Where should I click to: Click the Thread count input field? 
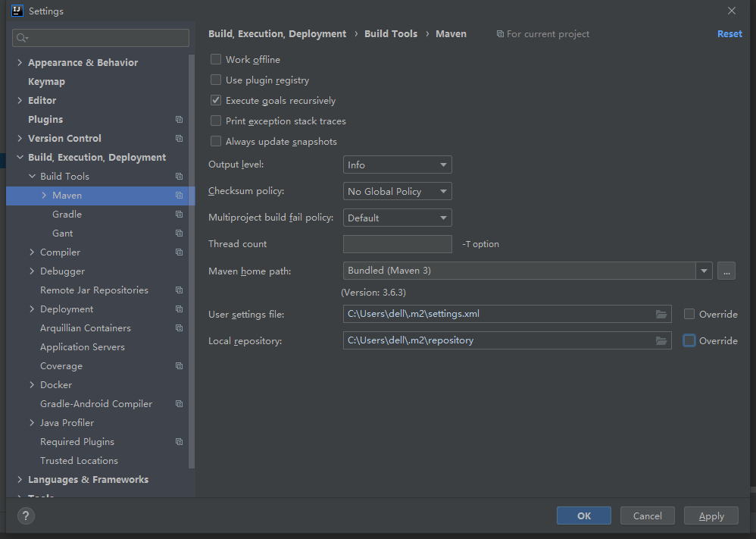(397, 244)
